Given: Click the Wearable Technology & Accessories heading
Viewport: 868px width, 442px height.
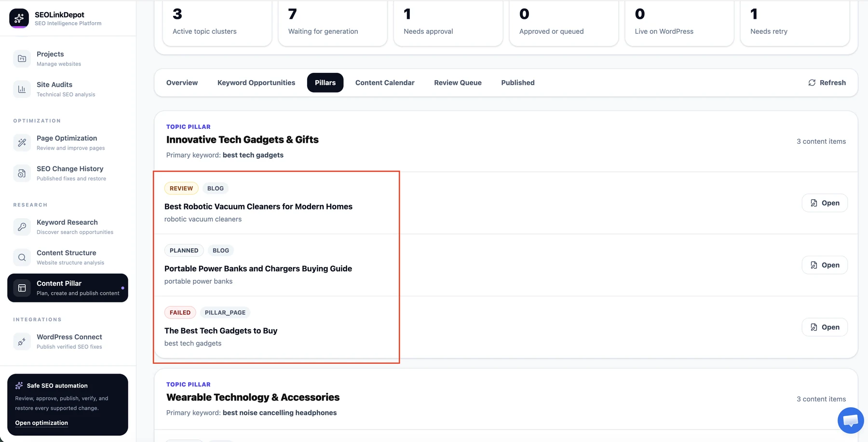Looking at the screenshot, I should pos(253,397).
